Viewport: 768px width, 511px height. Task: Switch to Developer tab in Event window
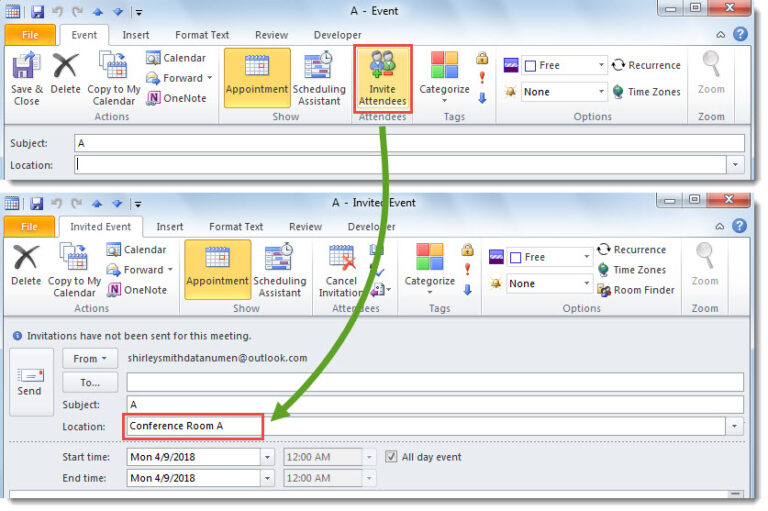(x=337, y=35)
